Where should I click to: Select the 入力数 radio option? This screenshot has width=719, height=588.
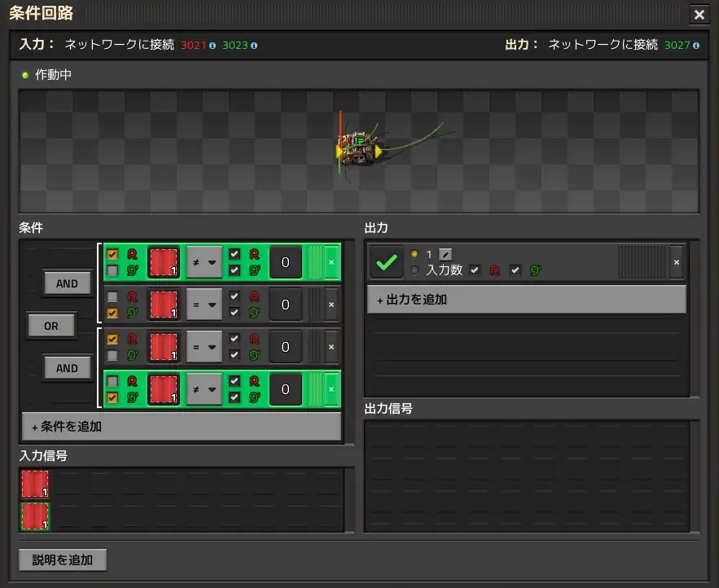(x=415, y=270)
